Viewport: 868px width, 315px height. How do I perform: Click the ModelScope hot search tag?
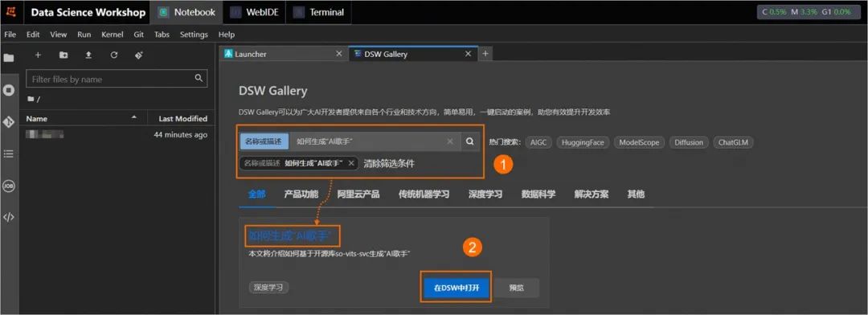[639, 142]
